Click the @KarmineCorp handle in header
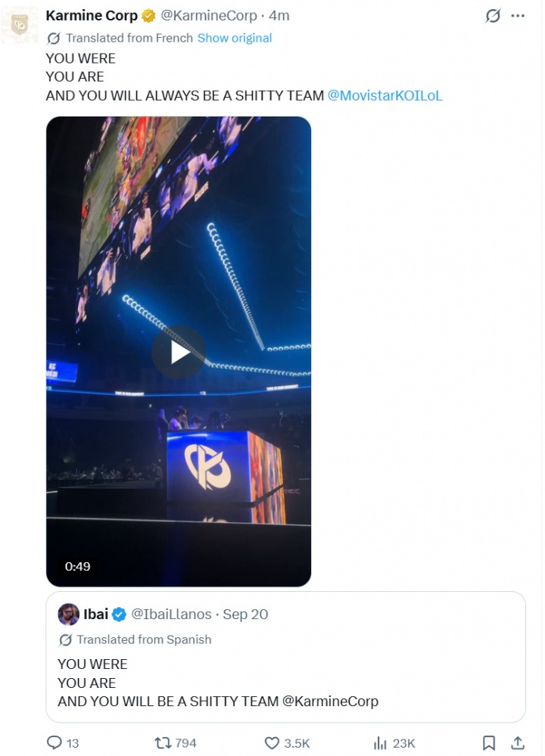The height and width of the screenshot is (756, 545). coord(208,16)
